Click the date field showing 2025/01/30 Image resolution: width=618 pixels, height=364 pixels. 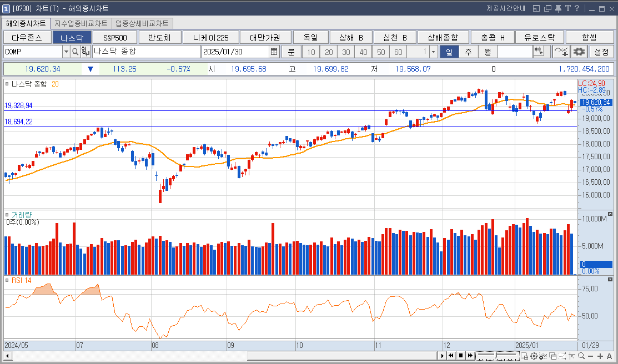[x=235, y=52]
